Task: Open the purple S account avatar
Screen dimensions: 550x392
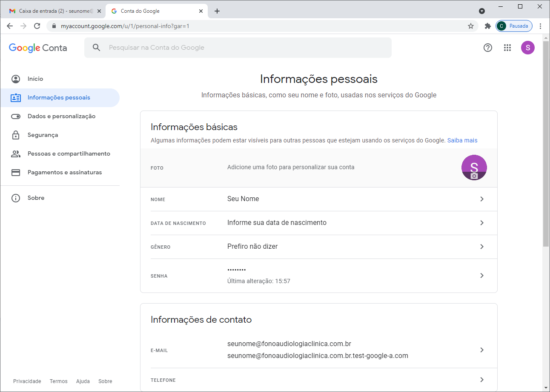Action: pyautogui.click(x=528, y=48)
